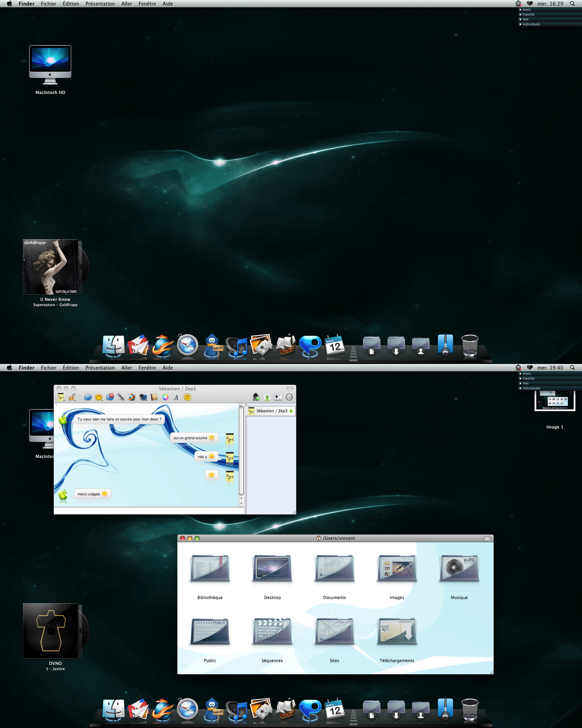
Task: Open the color wheel picker in chat toolbar
Action: (166, 397)
